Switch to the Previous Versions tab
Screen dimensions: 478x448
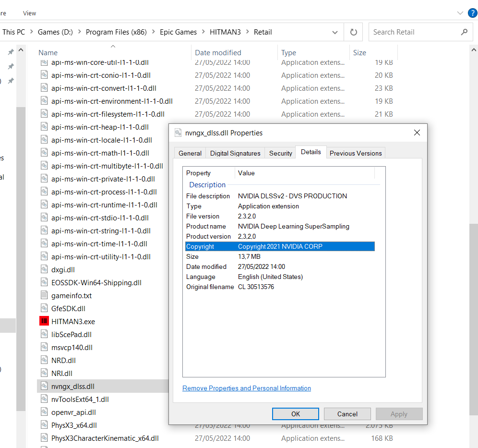(x=356, y=153)
